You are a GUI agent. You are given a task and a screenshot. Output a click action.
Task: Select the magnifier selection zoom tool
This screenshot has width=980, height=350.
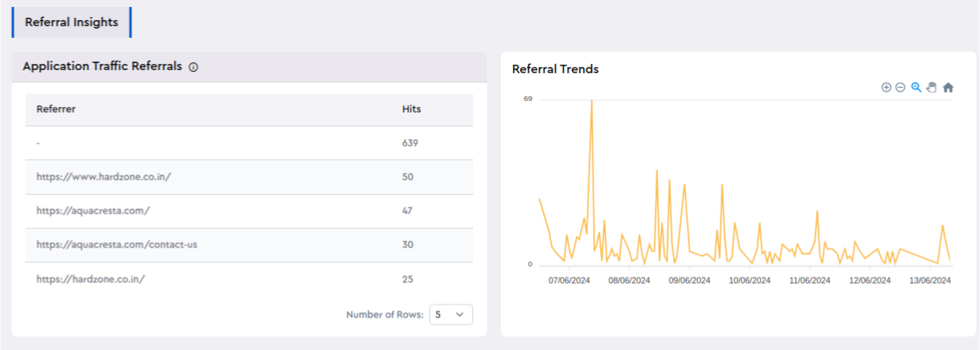tap(916, 87)
